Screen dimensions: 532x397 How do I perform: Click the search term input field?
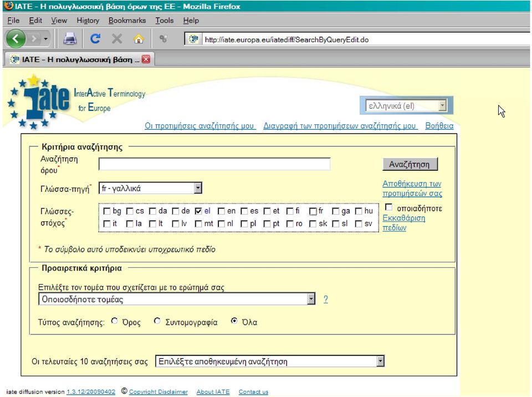point(214,164)
